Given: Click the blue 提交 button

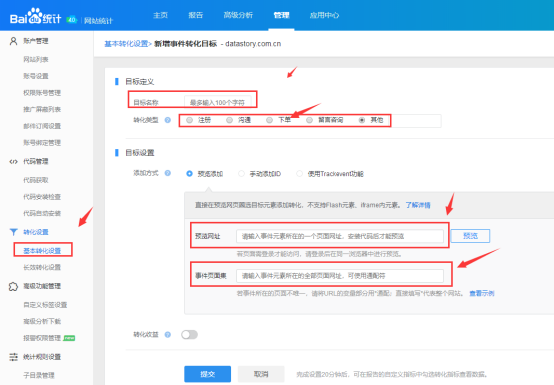Looking at the screenshot, I should (207, 374).
